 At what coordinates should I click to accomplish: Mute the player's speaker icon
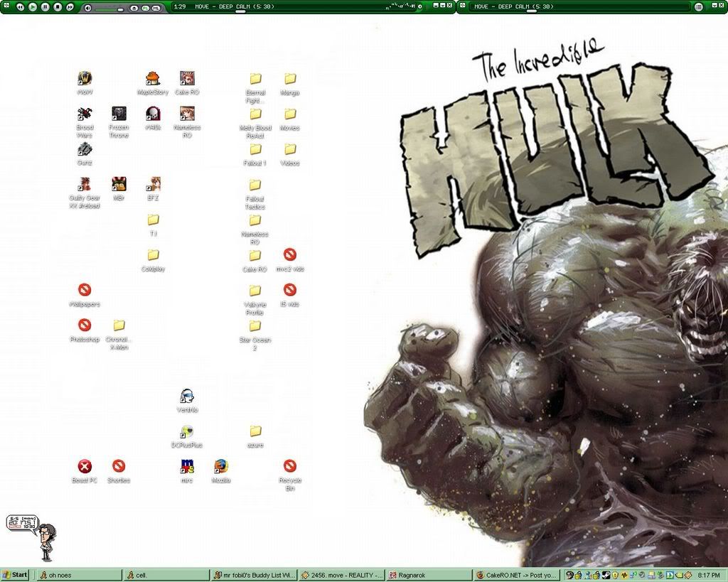click(88, 8)
